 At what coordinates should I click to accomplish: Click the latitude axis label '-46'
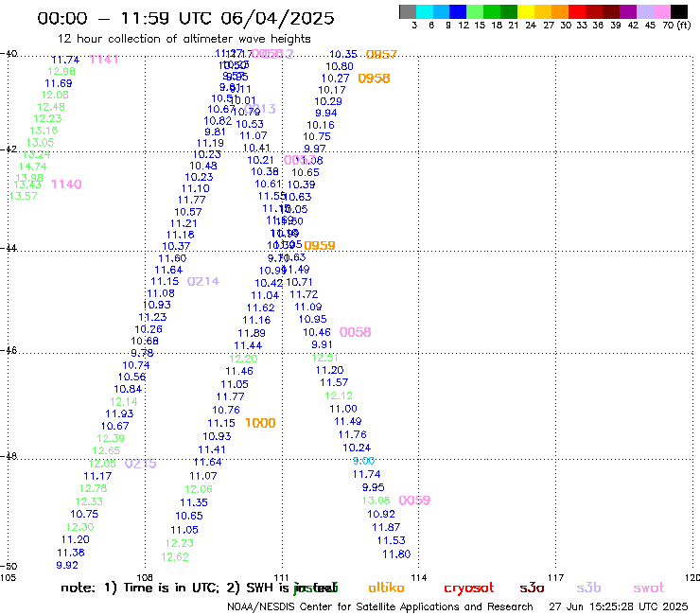(x=9, y=351)
